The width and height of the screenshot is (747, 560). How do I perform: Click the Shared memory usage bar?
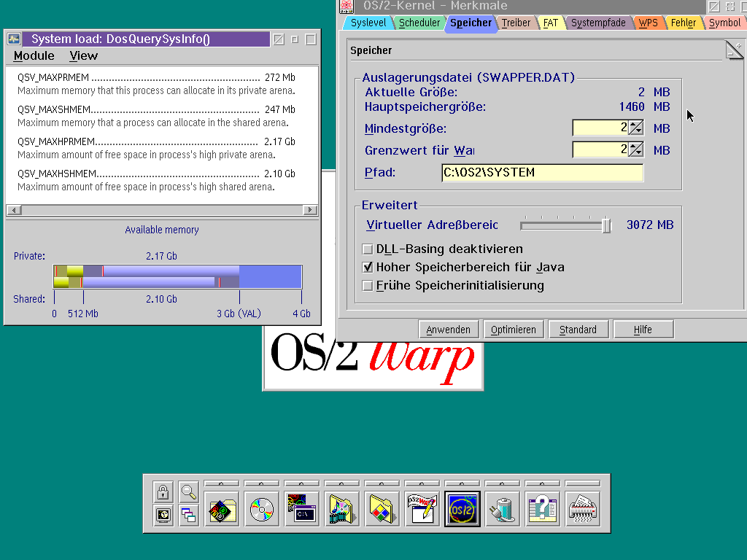(x=178, y=282)
